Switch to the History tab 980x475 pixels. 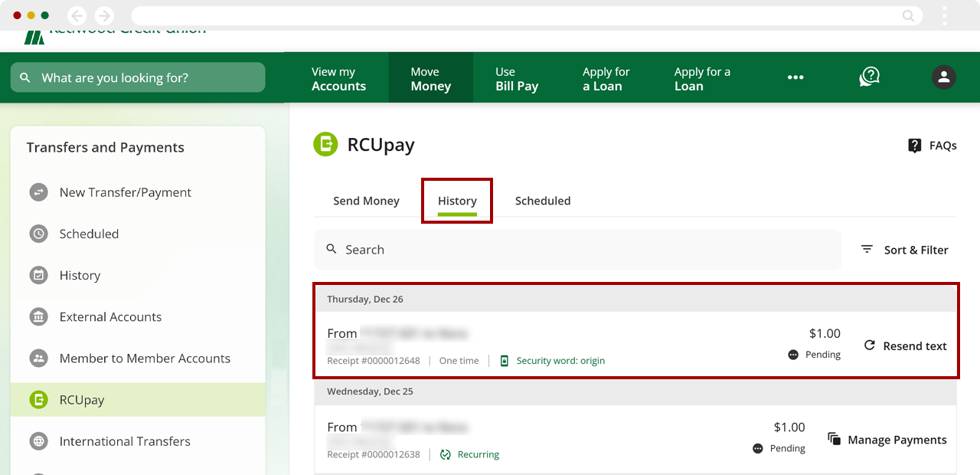point(457,201)
